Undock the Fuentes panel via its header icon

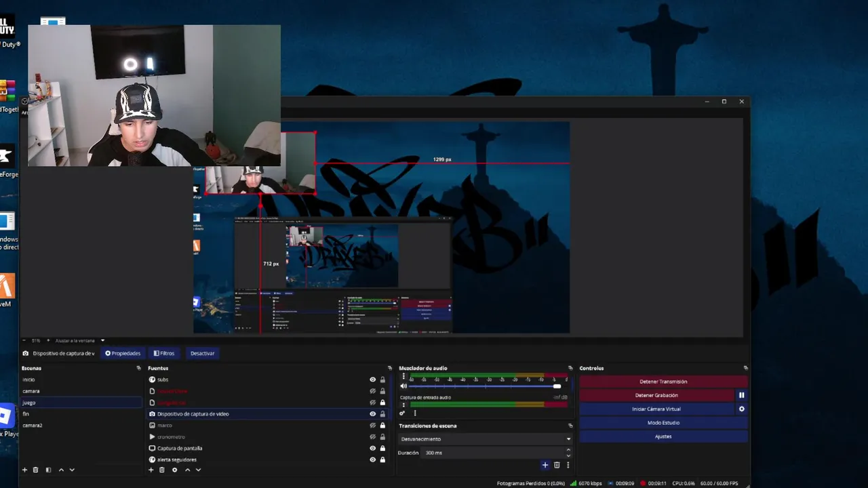(389, 368)
